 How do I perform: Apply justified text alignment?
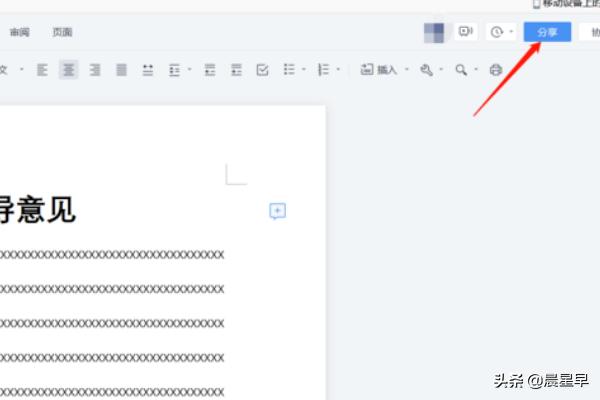click(x=121, y=70)
